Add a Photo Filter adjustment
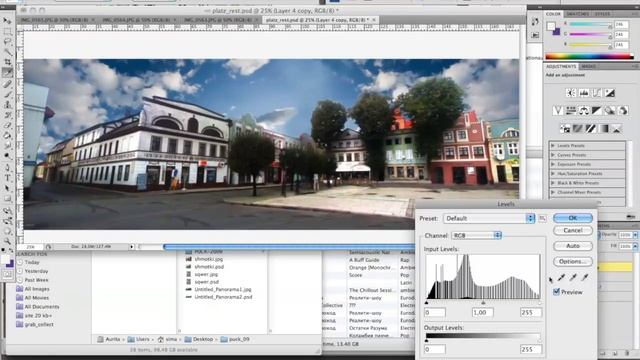Screen dimensions: 640x360 tap(610, 110)
